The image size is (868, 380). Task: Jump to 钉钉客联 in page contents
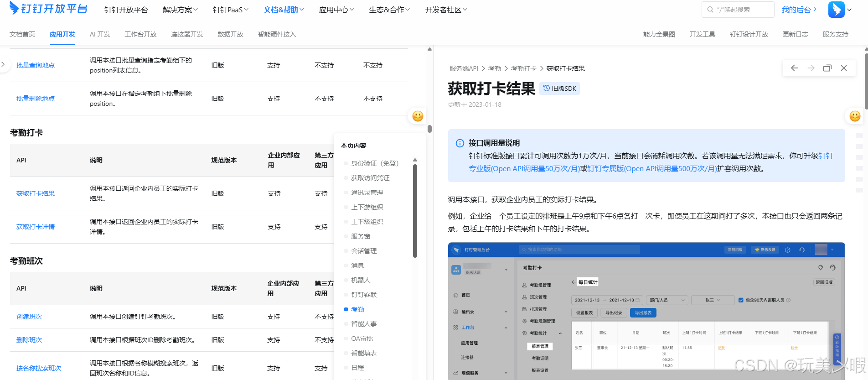364,295
